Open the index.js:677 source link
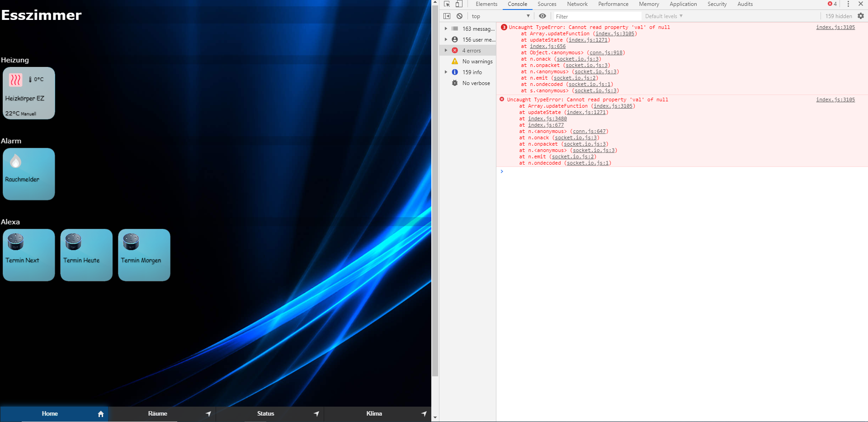 tap(546, 125)
